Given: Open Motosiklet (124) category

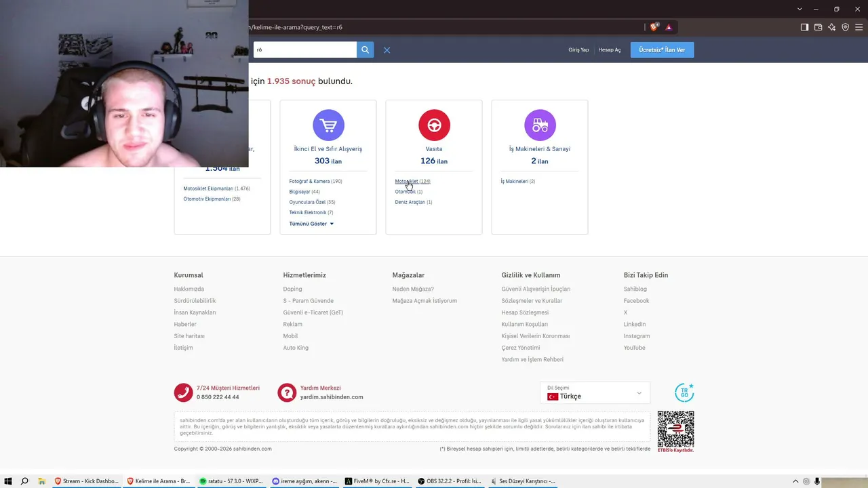Looking at the screenshot, I should point(412,182).
